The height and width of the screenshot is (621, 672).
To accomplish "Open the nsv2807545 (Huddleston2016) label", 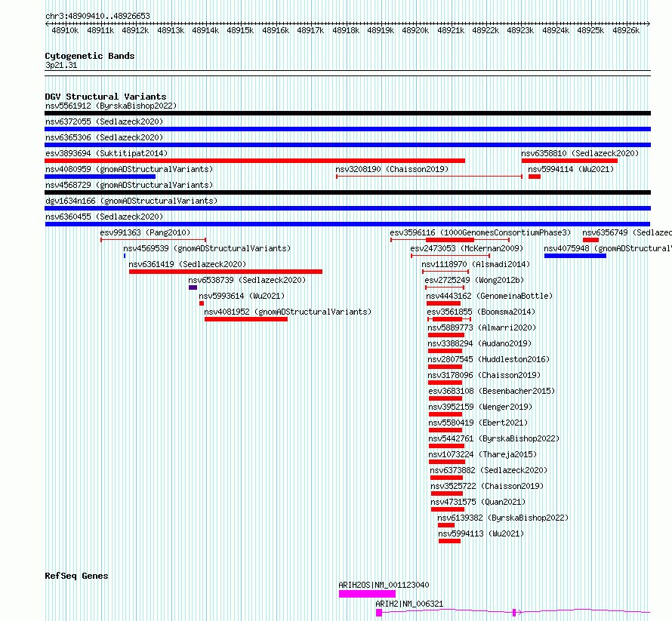I will (x=489, y=359).
